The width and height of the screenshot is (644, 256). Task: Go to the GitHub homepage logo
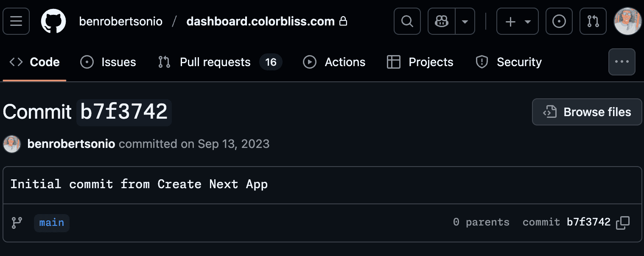click(x=53, y=21)
